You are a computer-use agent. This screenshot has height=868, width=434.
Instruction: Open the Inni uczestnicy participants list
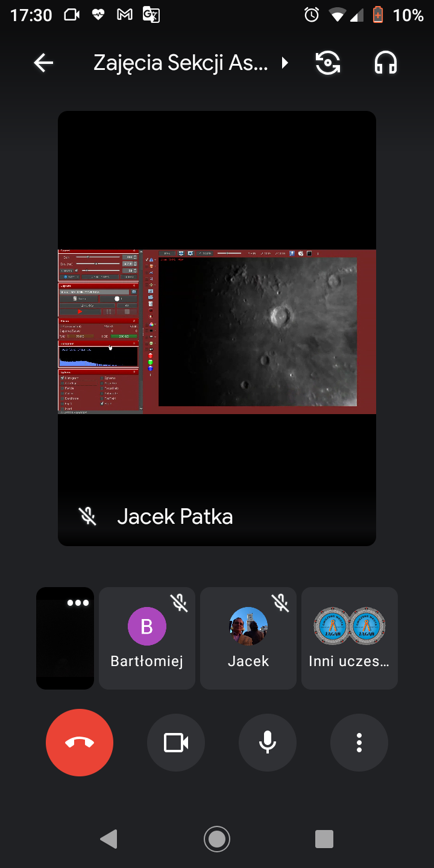[x=350, y=638]
